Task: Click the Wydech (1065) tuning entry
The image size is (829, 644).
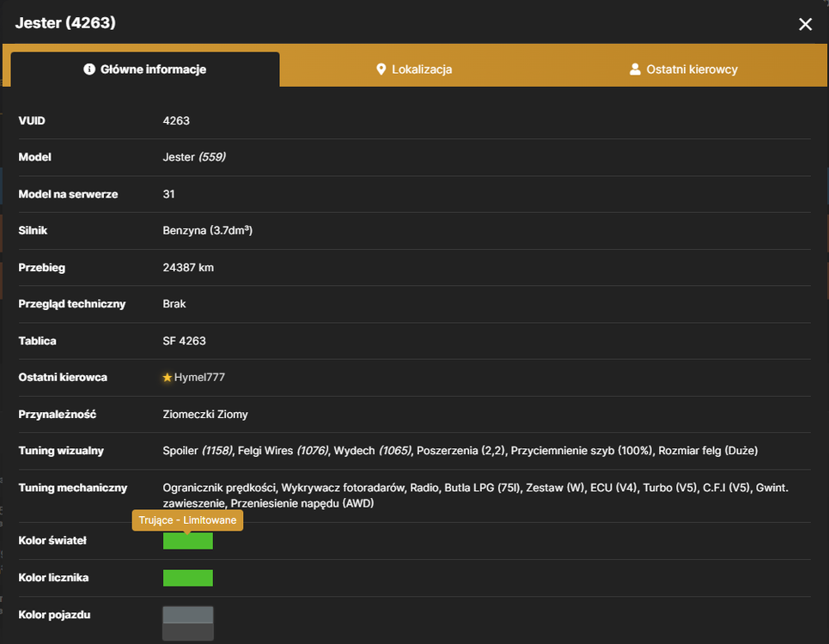Action: (x=372, y=451)
